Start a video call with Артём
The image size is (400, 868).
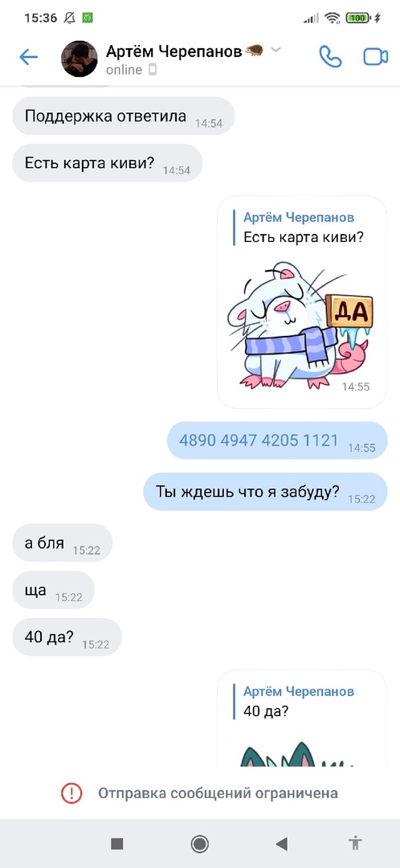(376, 56)
